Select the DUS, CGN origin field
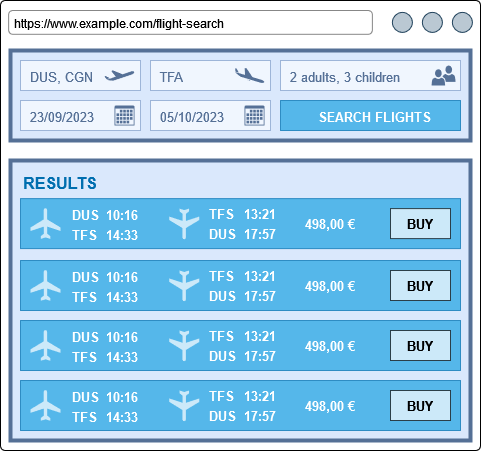481x451 pixels. point(80,75)
